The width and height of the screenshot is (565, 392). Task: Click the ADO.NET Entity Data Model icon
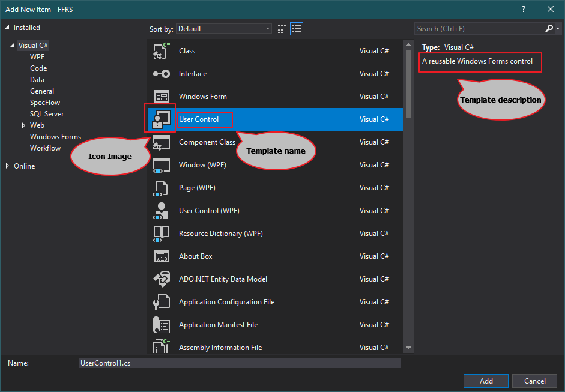pyautogui.click(x=160, y=279)
